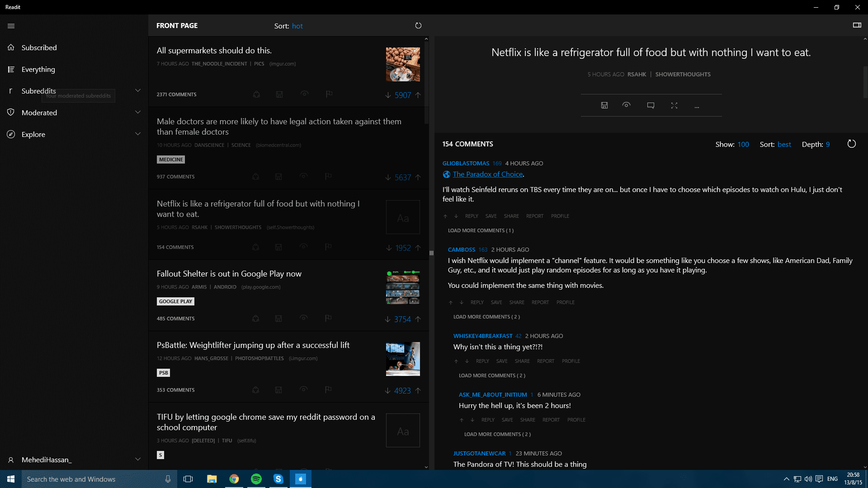Viewport: 868px width, 488px height.
Task: Hide the All supermarkets post
Action: click(304, 94)
